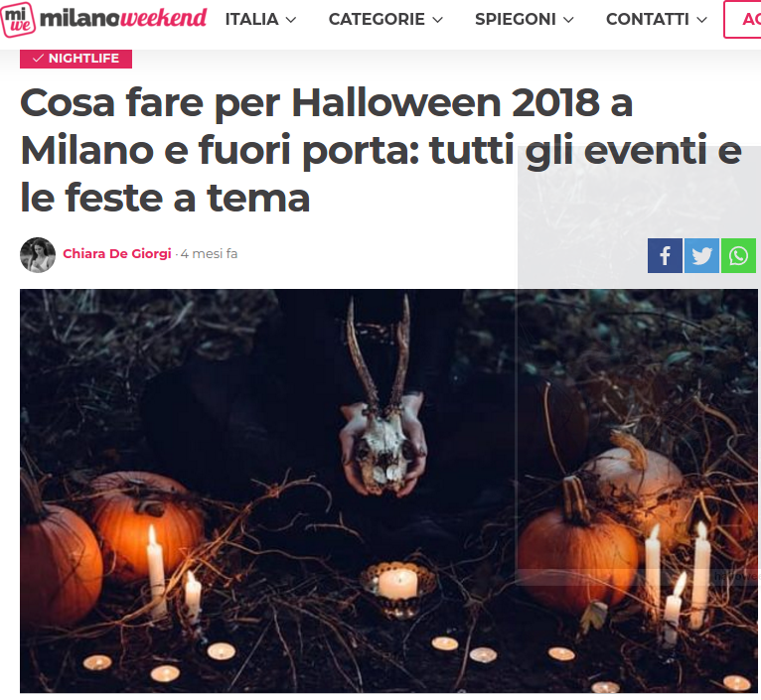Open the CONTATTI menu
The image size is (761, 700).
coord(657,20)
